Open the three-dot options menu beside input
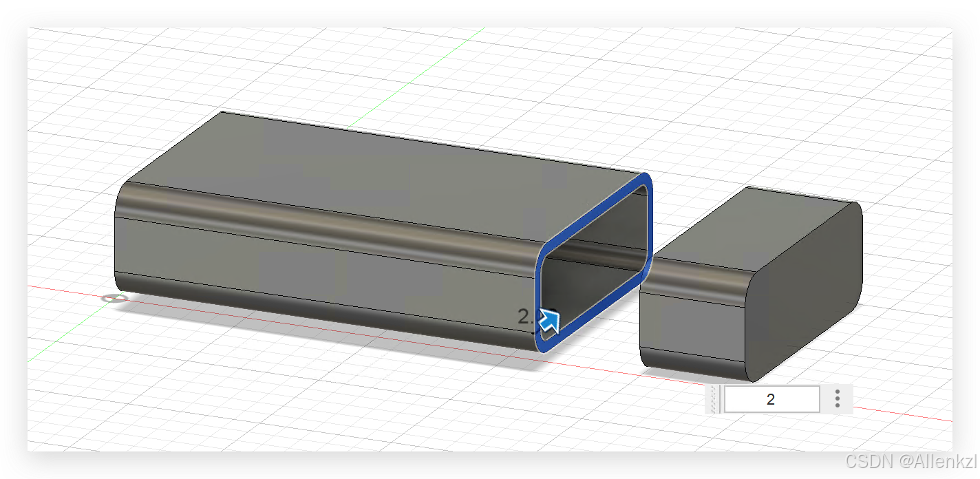Image resolution: width=980 pixels, height=479 pixels. (x=837, y=399)
